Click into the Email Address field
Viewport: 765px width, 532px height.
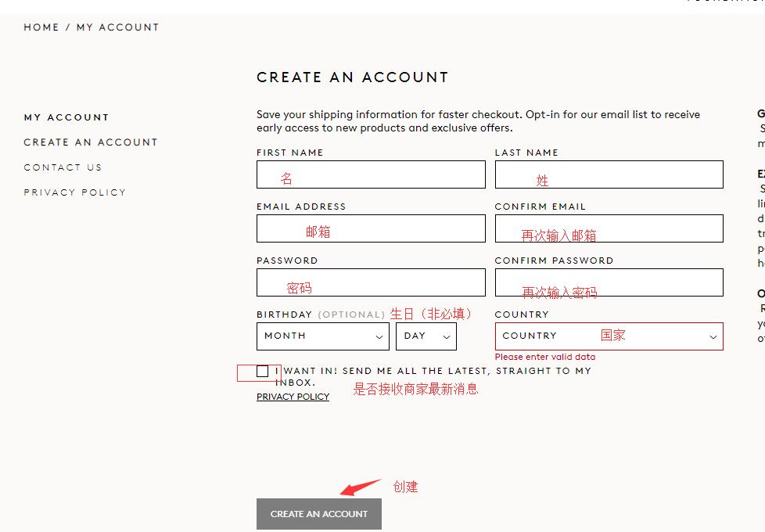click(371, 228)
